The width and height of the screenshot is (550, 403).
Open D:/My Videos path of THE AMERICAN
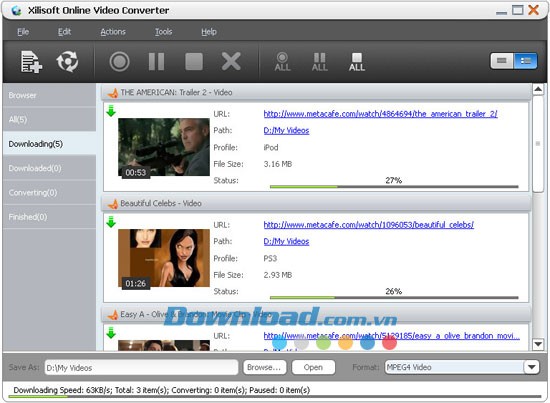(x=286, y=130)
